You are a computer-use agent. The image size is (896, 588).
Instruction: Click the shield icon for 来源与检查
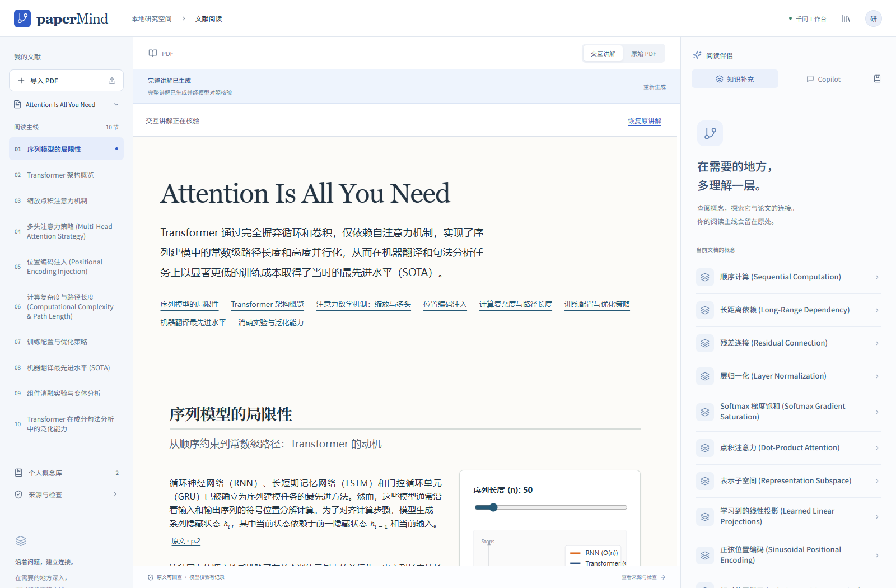click(x=18, y=494)
